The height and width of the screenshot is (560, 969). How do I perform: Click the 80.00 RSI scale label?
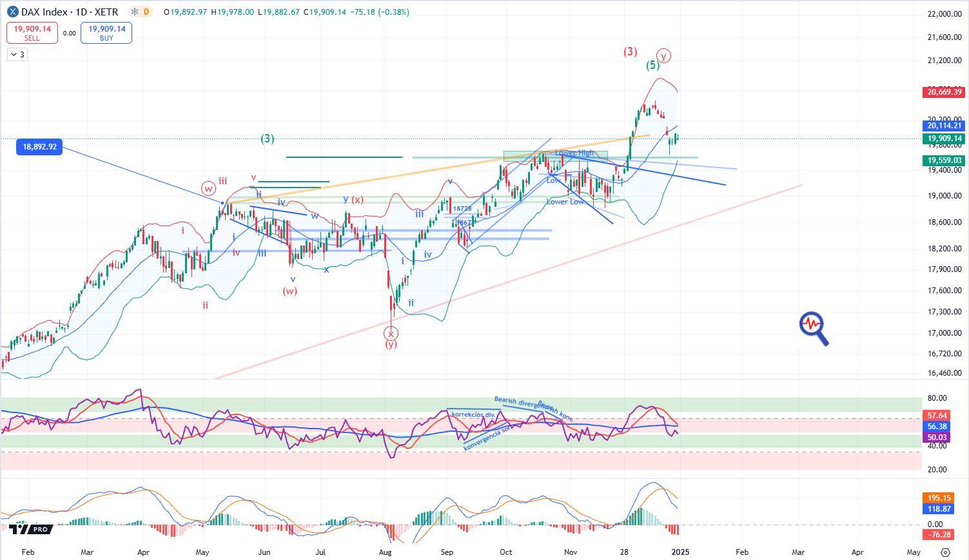pyautogui.click(x=937, y=398)
